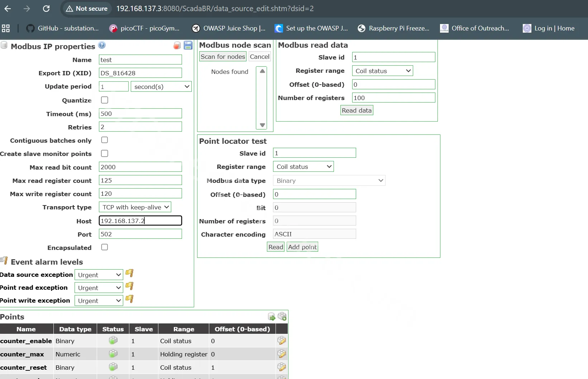The height and width of the screenshot is (379, 588).
Task: Click Scan for nodes button
Action: [223, 56]
